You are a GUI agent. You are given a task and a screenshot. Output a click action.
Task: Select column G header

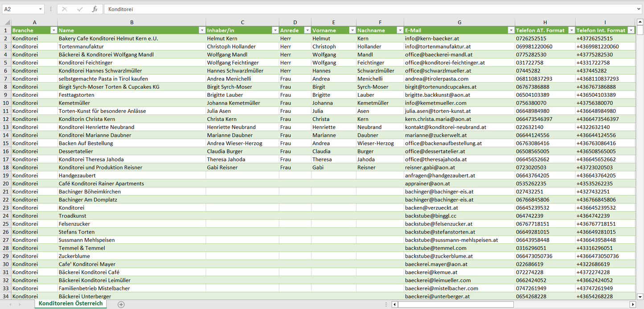[459, 22]
